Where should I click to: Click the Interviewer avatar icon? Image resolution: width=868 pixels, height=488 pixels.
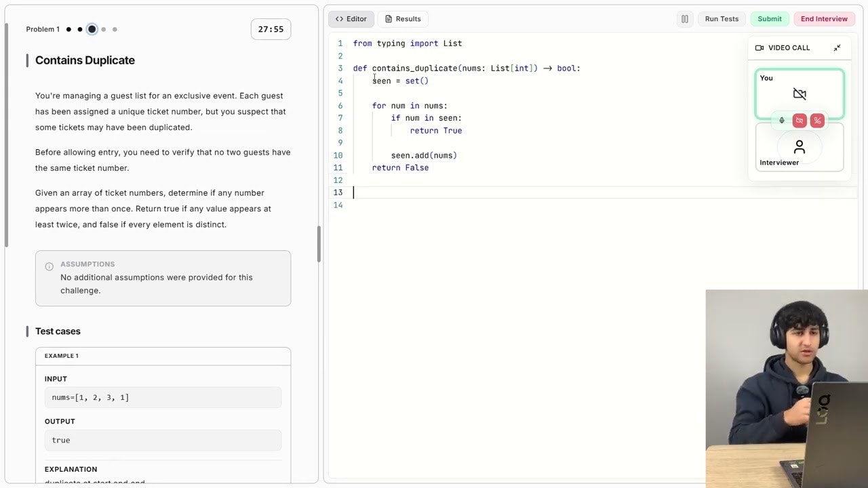click(800, 146)
